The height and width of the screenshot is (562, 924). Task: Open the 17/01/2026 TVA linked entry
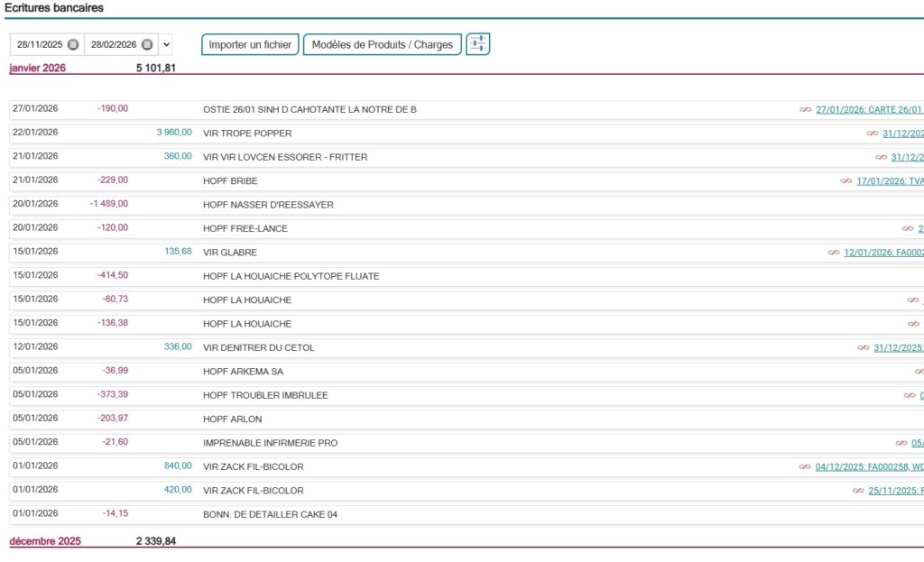889,181
